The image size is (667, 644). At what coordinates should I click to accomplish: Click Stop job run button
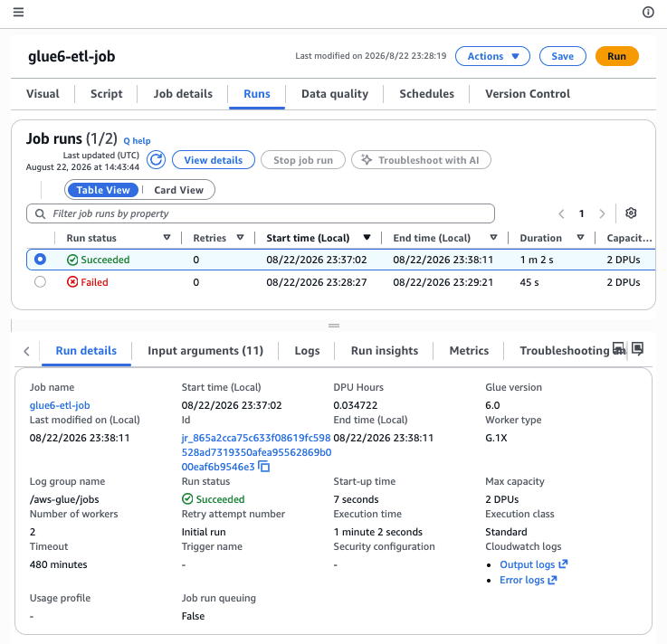(x=303, y=160)
